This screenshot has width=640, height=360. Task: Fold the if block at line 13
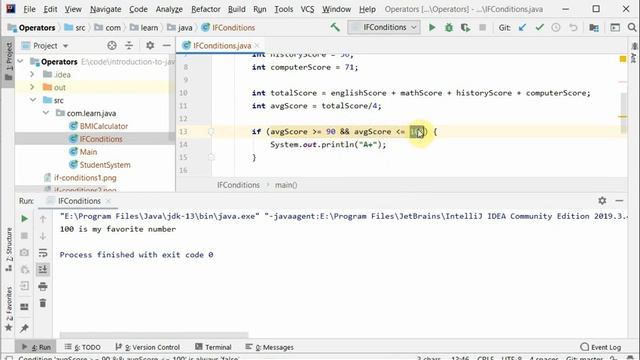tap(211, 131)
